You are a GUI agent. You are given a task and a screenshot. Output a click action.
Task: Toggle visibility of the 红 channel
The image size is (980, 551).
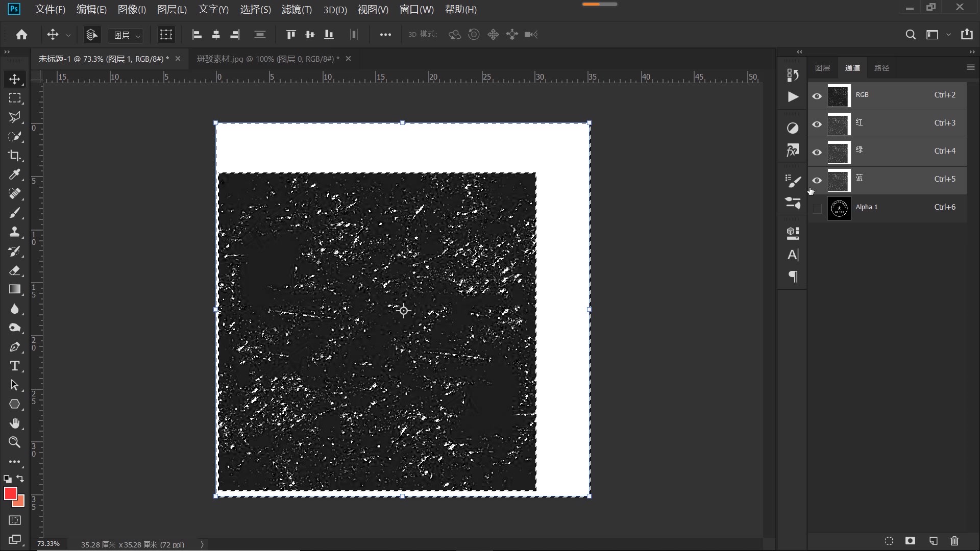(x=817, y=124)
